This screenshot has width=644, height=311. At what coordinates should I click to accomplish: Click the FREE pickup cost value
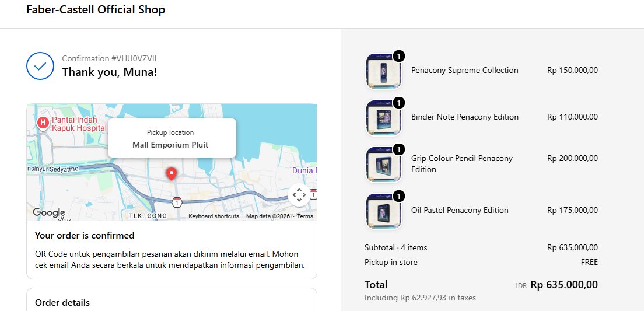pyautogui.click(x=589, y=262)
